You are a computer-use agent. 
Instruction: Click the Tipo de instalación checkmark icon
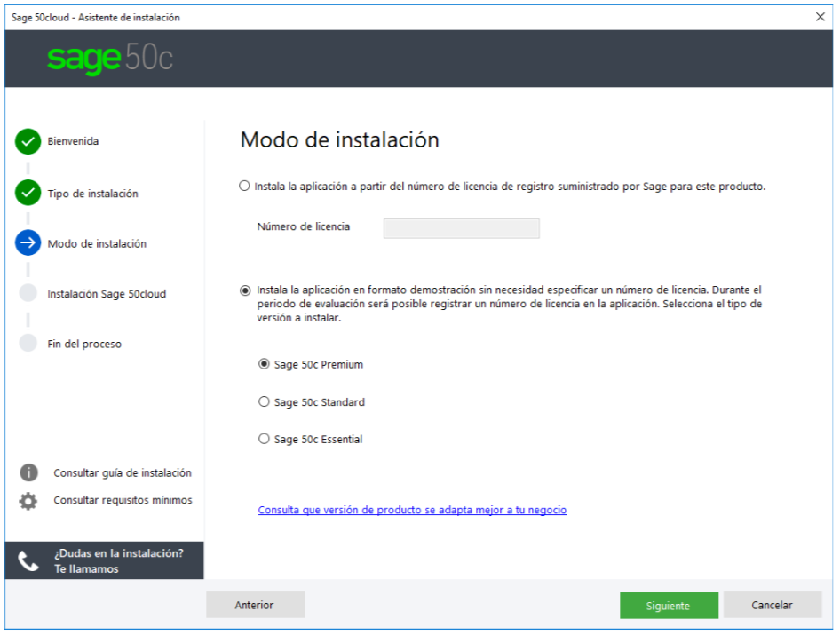(28, 193)
